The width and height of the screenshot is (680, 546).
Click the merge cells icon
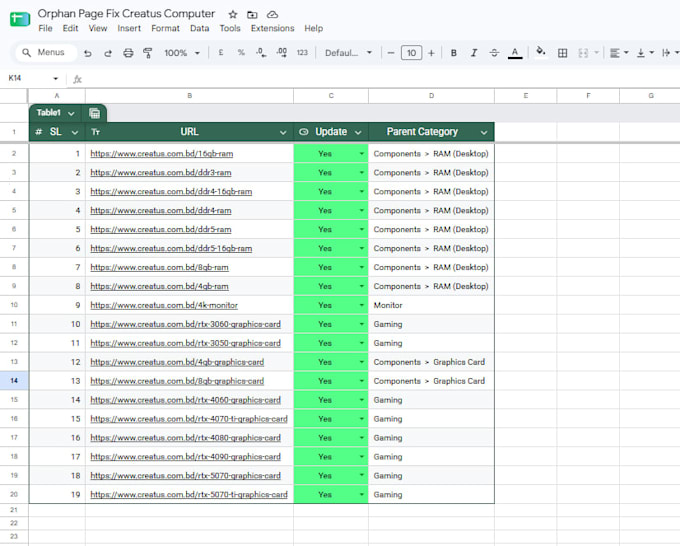click(583, 53)
